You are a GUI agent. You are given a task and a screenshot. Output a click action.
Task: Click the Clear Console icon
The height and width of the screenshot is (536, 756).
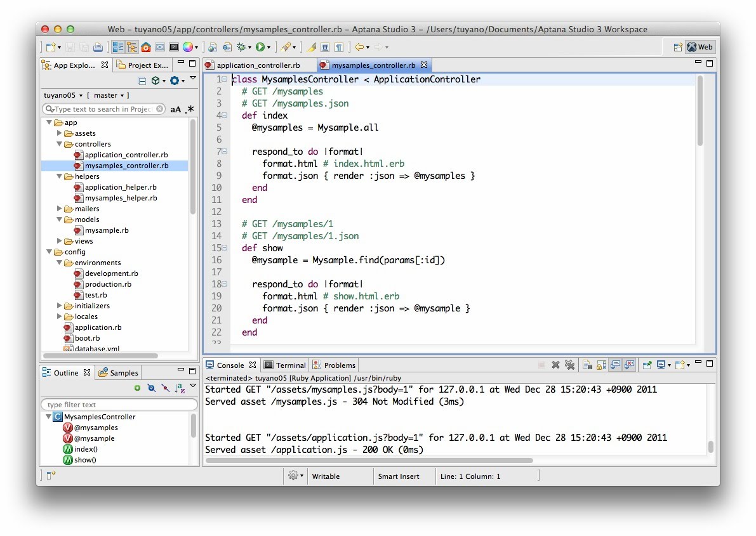588,365
